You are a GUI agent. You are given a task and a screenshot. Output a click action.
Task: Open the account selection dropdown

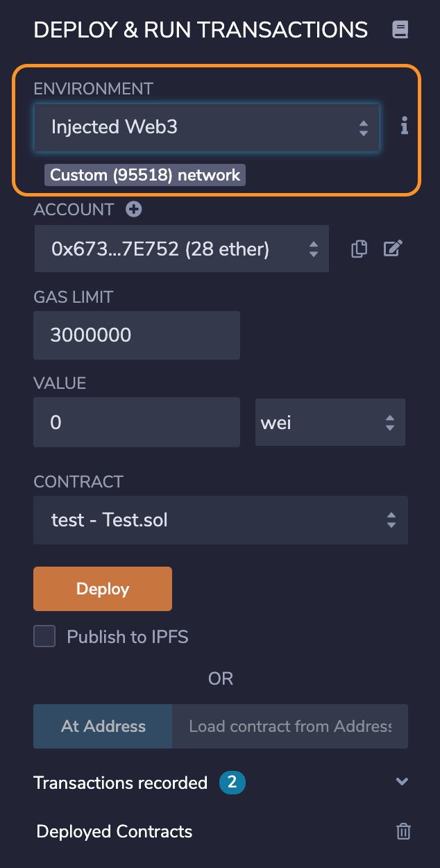[x=181, y=249]
